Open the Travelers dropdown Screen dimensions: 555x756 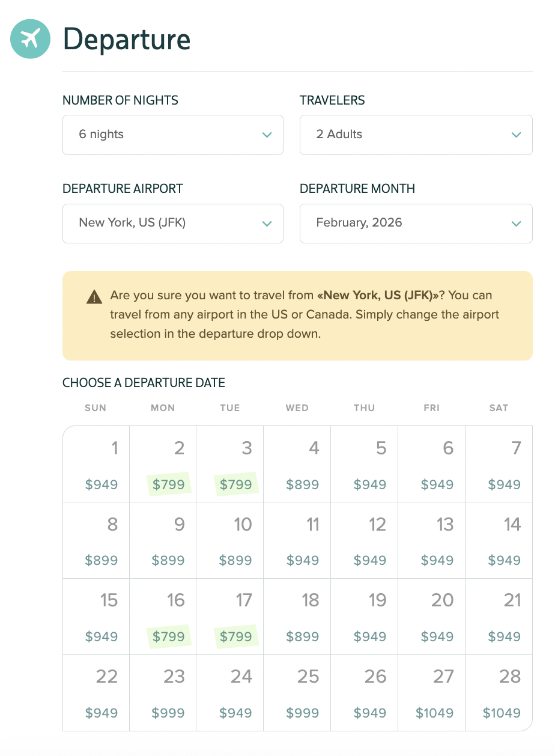416,135
